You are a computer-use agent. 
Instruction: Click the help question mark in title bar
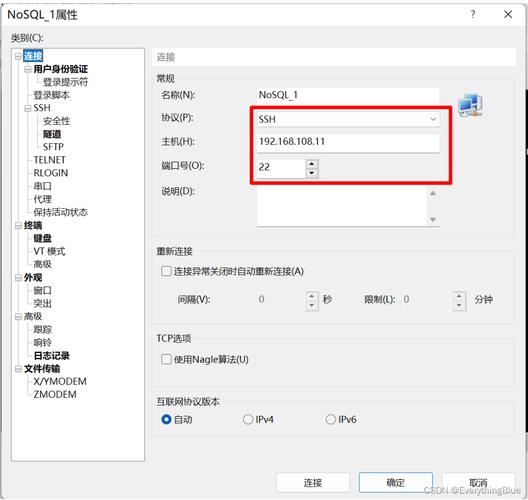tap(473, 14)
